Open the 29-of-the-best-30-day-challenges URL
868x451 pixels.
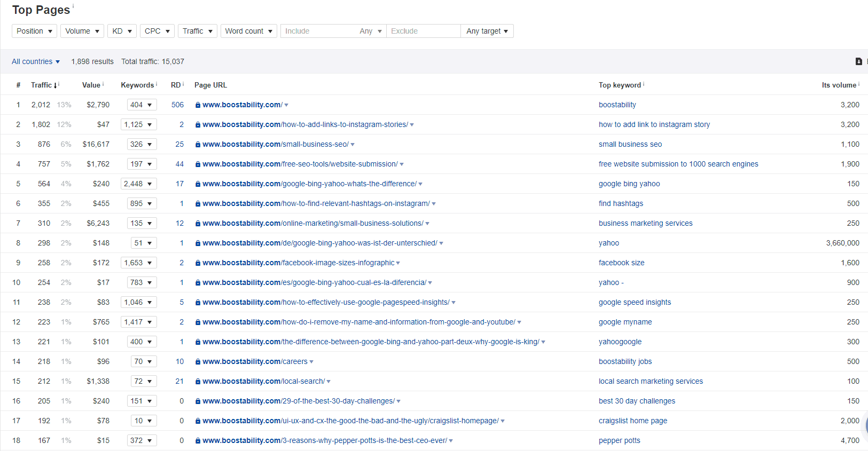pyautogui.click(x=299, y=401)
